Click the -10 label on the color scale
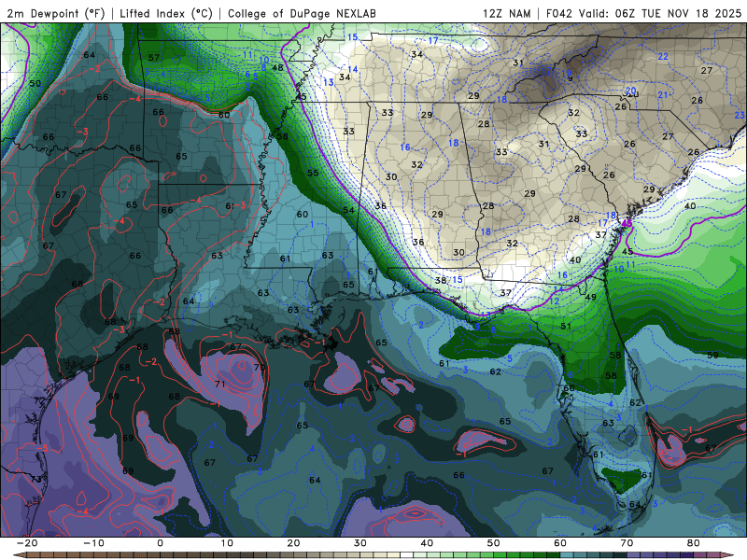The height and width of the screenshot is (560, 747). pyautogui.click(x=94, y=543)
